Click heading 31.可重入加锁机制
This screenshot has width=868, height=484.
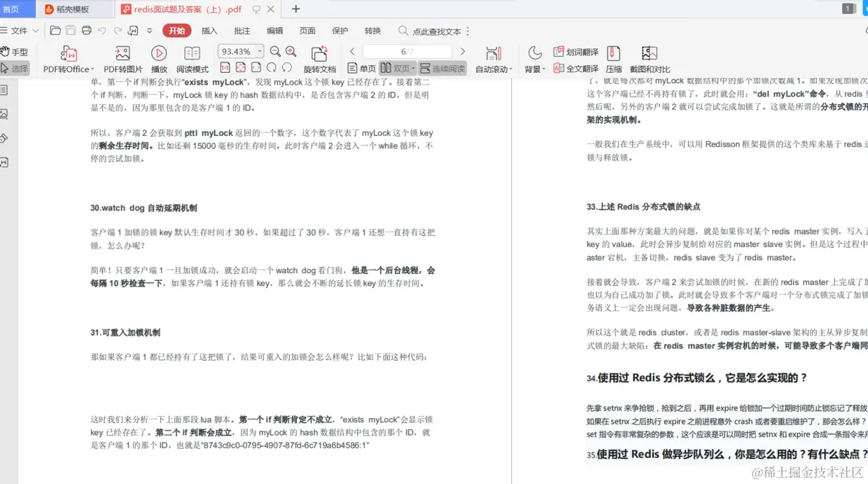pos(125,333)
